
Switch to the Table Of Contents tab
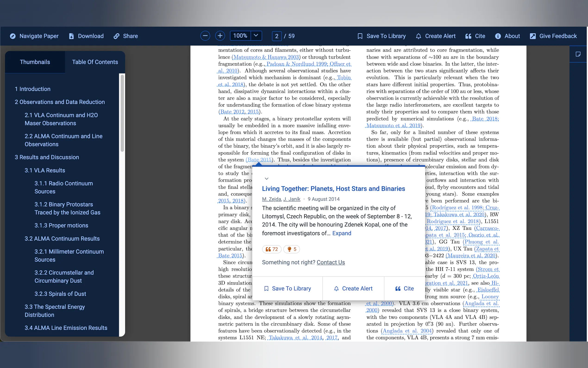(x=95, y=62)
